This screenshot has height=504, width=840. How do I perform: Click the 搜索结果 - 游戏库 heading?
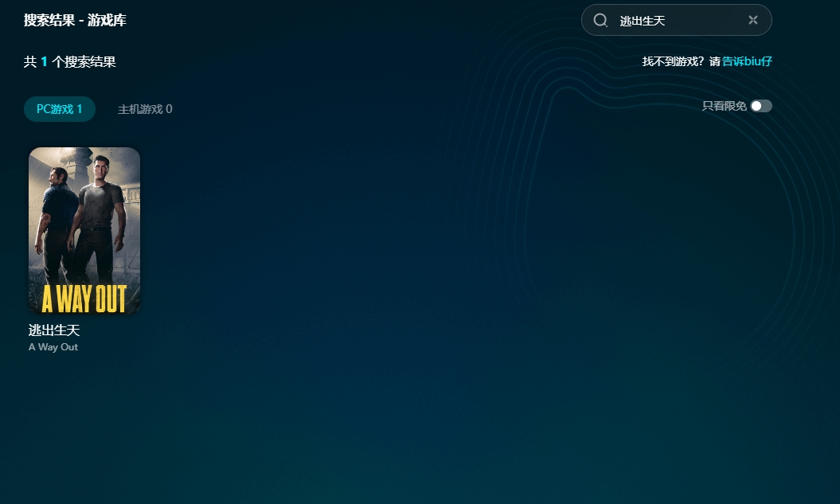[75, 20]
